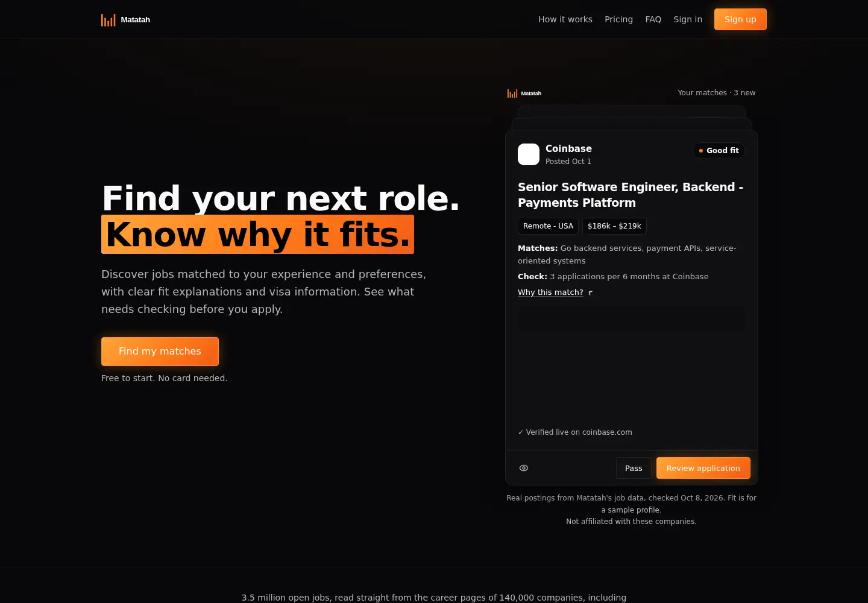Go to the Pricing section
This screenshot has height=603, width=868.
tap(618, 19)
